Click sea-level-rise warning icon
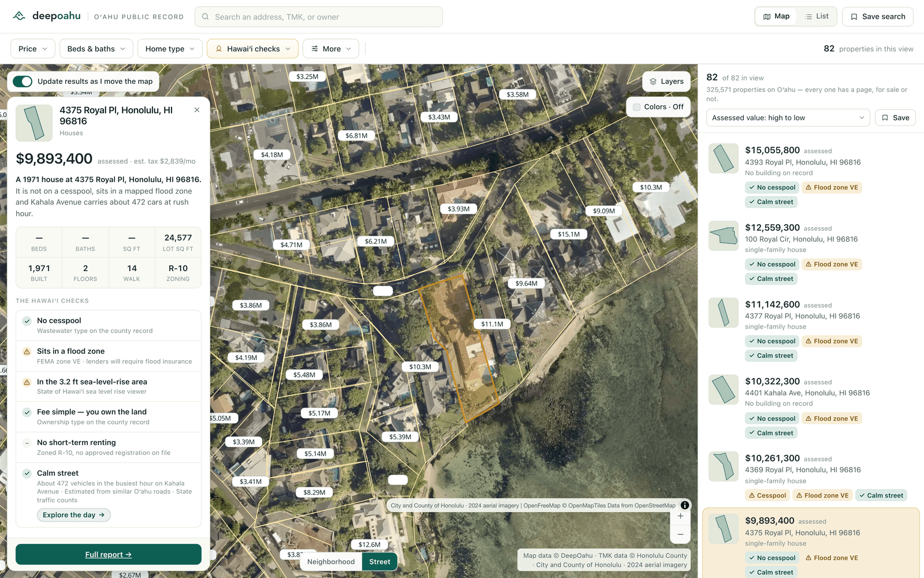The height and width of the screenshot is (578, 924). 27,382
